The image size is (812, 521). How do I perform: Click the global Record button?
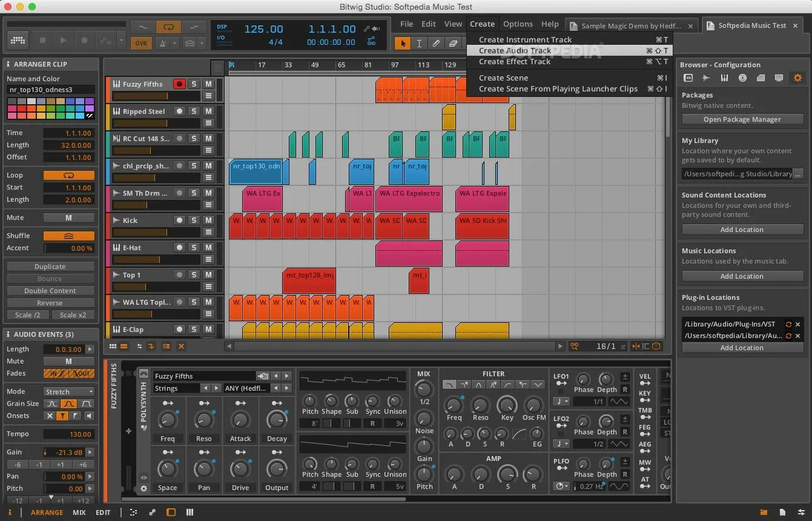[84, 41]
